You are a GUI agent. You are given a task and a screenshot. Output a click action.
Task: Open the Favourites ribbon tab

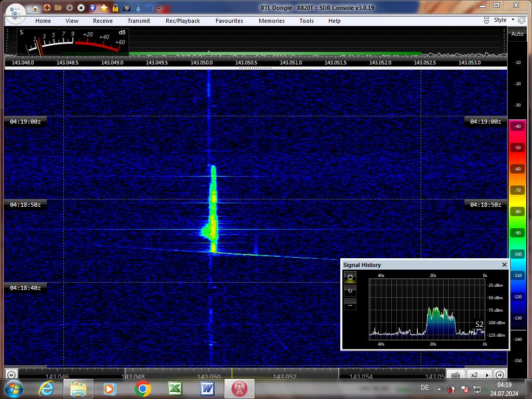pos(229,21)
